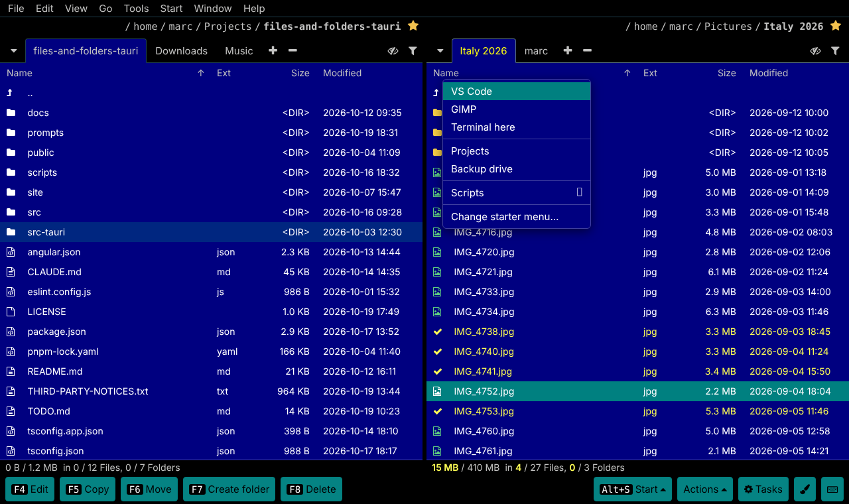Click the F8 Delete button
The width and height of the screenshot is (849, 504).
coord(311,489)
